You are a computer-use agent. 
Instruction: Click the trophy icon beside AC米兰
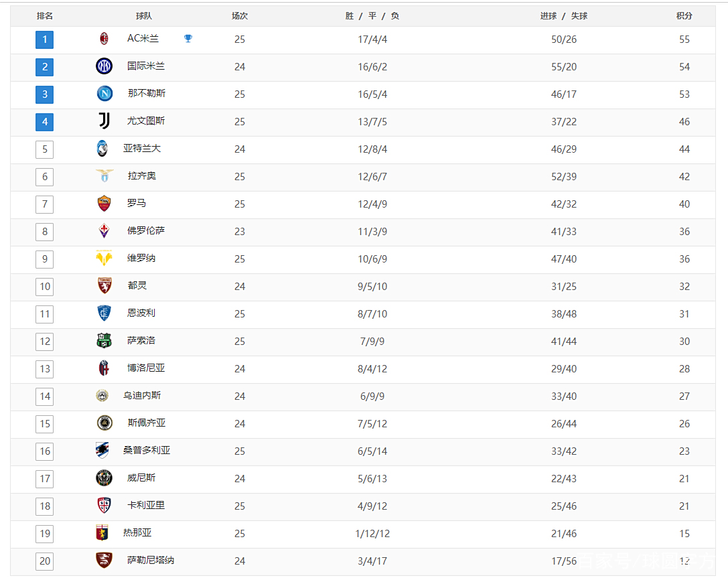pyautogui.click(x=188, y=39)
